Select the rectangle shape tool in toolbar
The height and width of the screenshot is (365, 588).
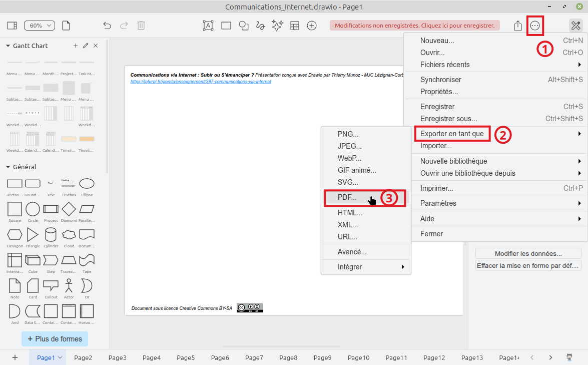point(226,26)
